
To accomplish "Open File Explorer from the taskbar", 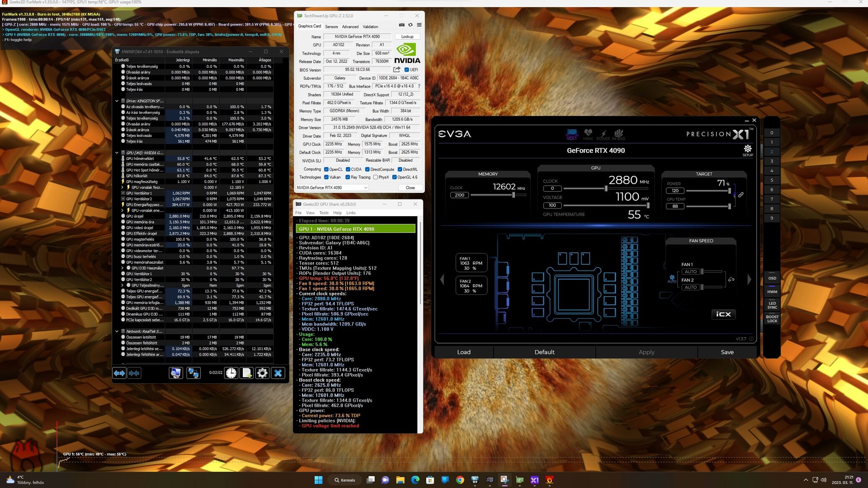I will [400, 480].
